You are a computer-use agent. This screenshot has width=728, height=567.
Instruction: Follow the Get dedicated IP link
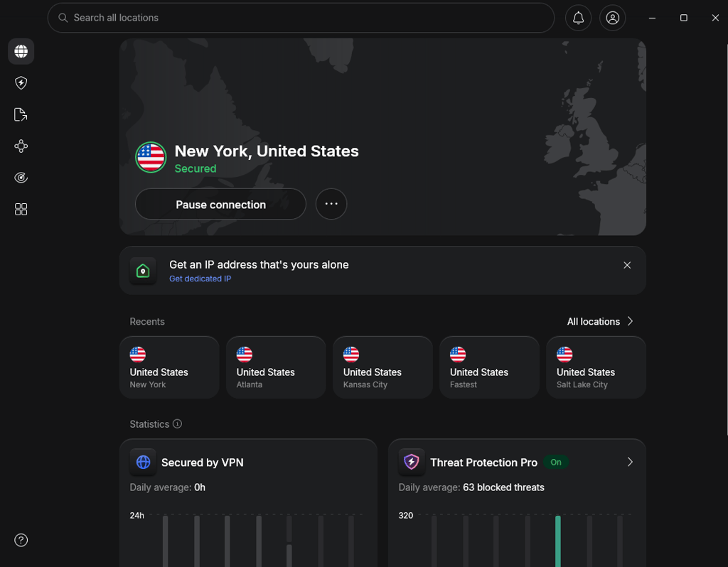click(200, 279)
